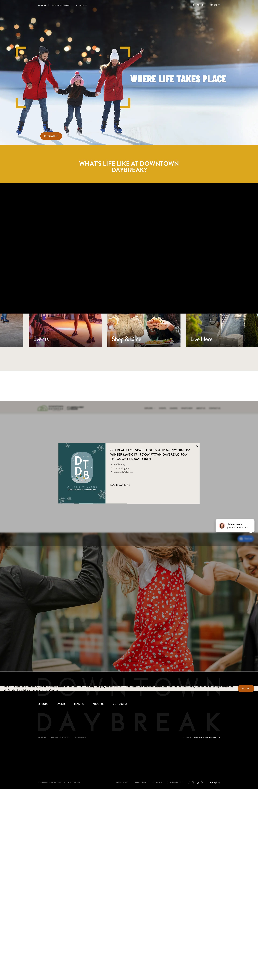
Task: Open the Live Here card thumbnail
Action: click(x=222, y=330)
